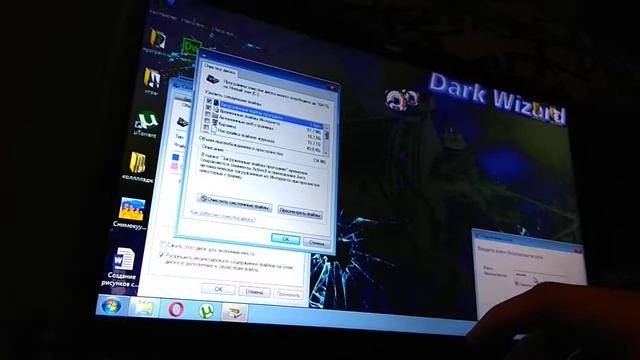Enable Сжать этот диск in Properties window
This screenshot has width=640, height=360.
162,244
